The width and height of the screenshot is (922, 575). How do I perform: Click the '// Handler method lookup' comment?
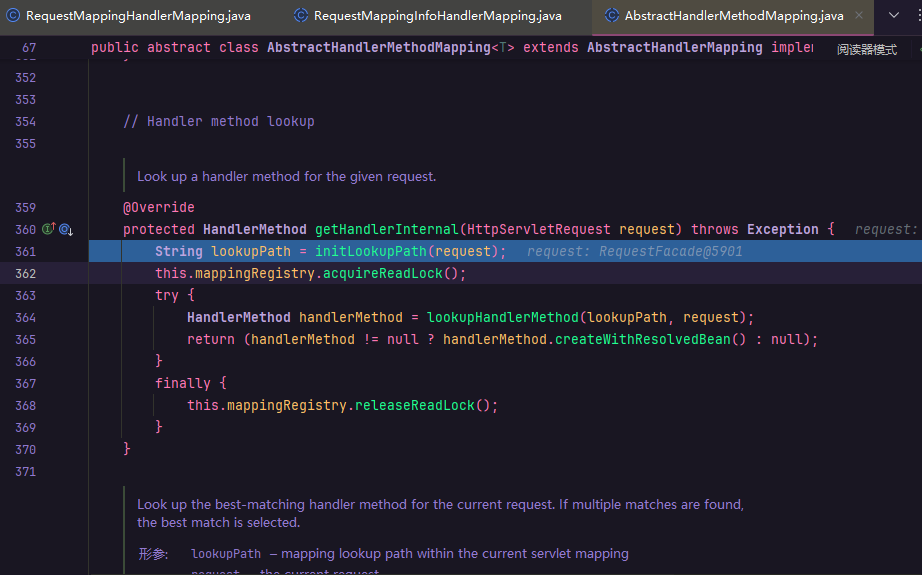pos(219,122)
